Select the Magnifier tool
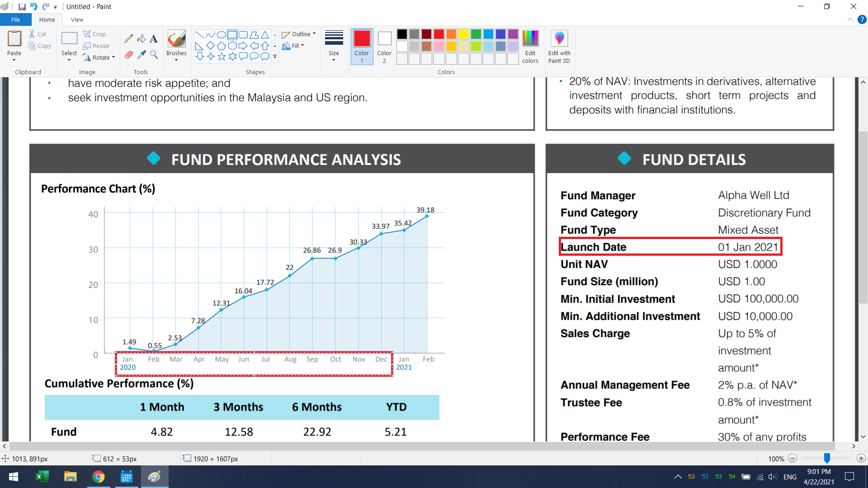 tap(154, 55)
